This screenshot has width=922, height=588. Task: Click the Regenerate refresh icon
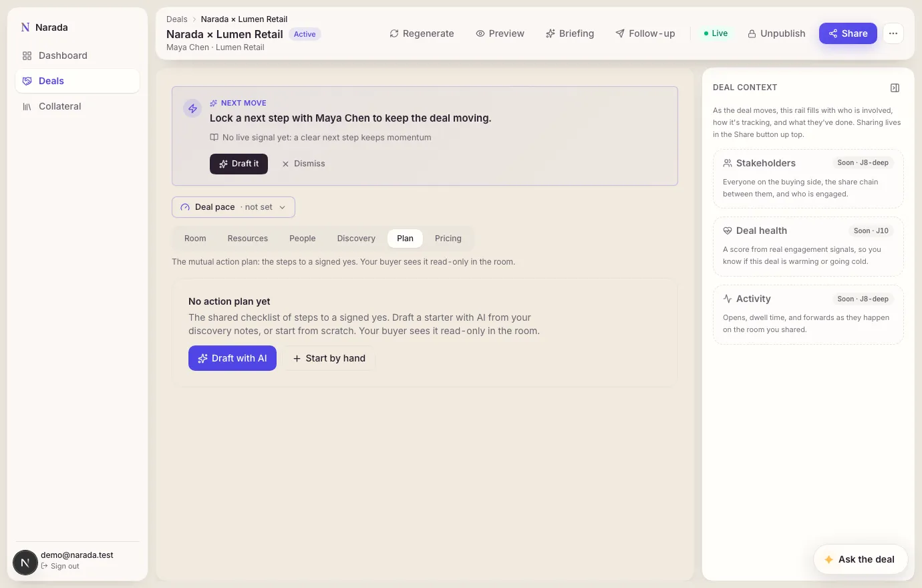click(394, 33)
